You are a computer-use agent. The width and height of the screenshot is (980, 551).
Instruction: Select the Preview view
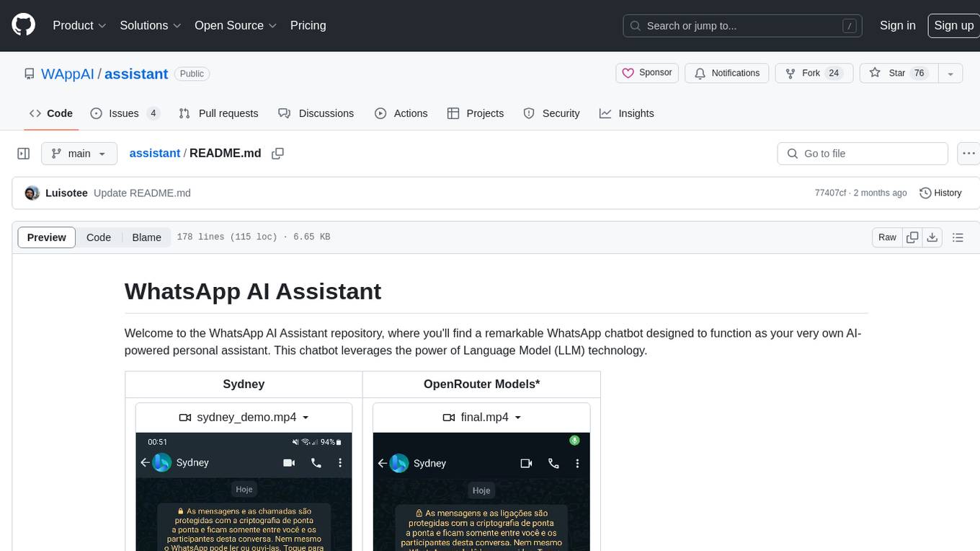tap(47, 237)
